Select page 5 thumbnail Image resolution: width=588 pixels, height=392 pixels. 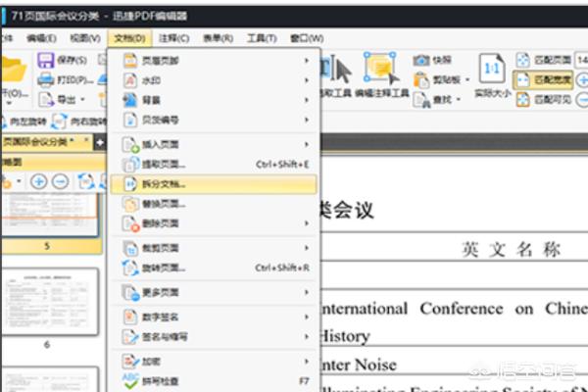coord(50,216)
